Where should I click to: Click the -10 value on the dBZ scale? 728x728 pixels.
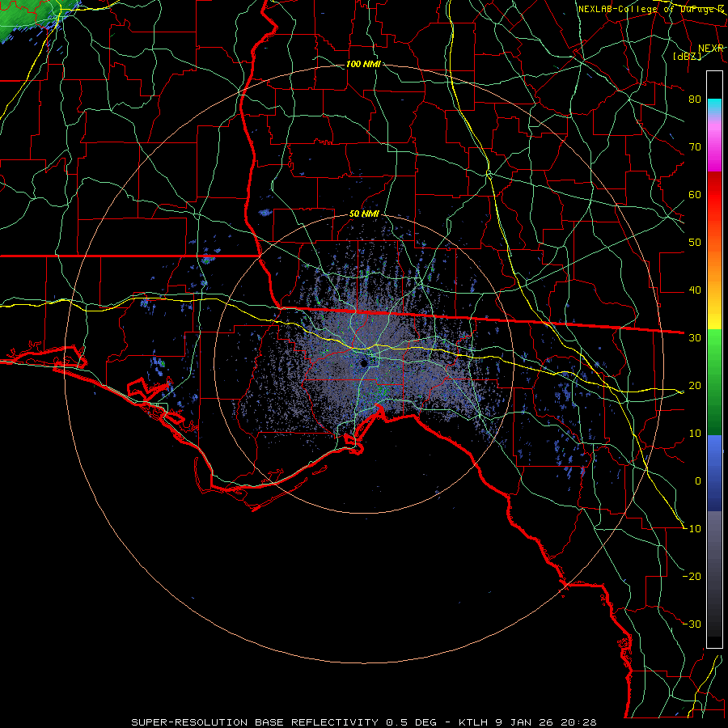click(692, 529)
